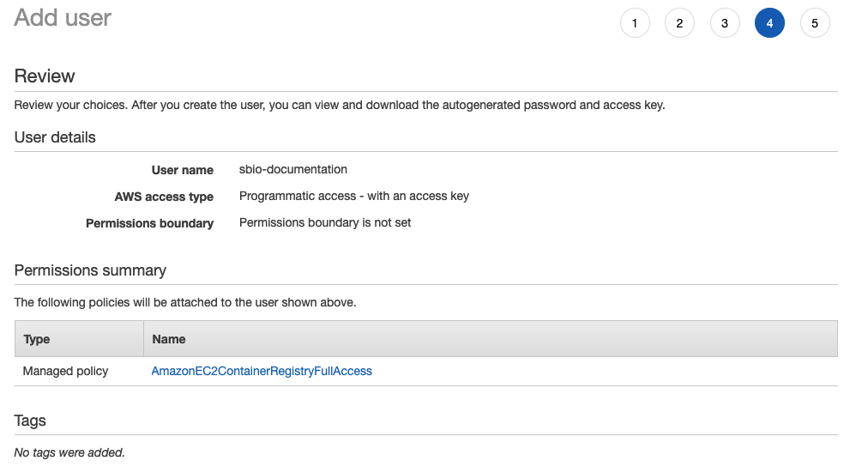Jump to step 2 circle

(x=679, y=23)
